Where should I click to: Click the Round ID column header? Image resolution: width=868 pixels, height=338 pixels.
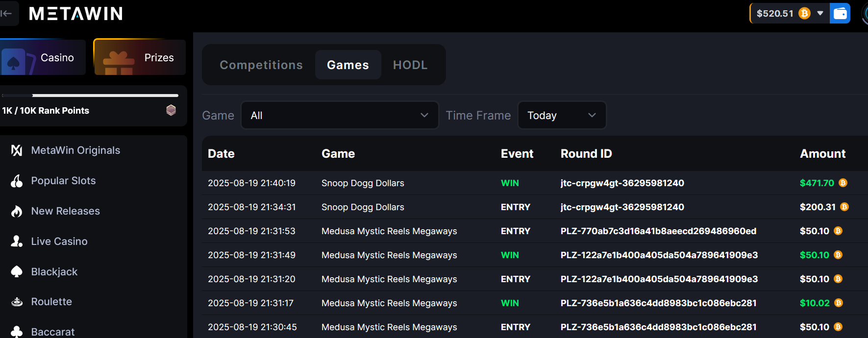coord(586,154)
